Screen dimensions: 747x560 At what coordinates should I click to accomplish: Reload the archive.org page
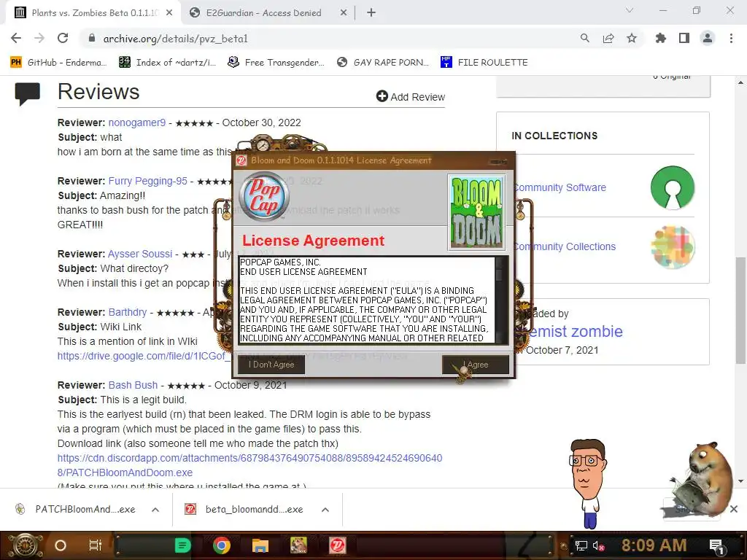tap(63, 38)
